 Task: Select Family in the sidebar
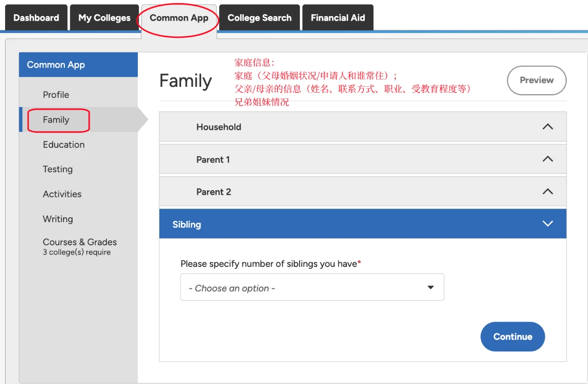coord(56,119)
